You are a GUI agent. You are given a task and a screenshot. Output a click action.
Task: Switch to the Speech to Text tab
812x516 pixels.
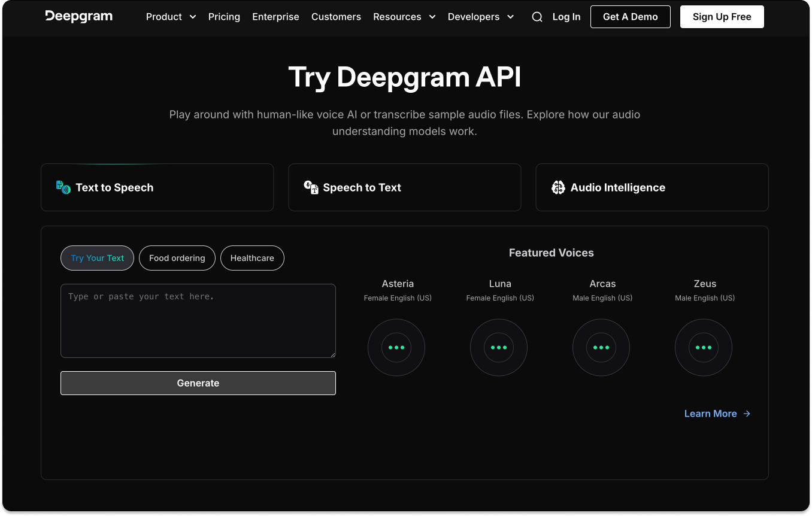405,187
